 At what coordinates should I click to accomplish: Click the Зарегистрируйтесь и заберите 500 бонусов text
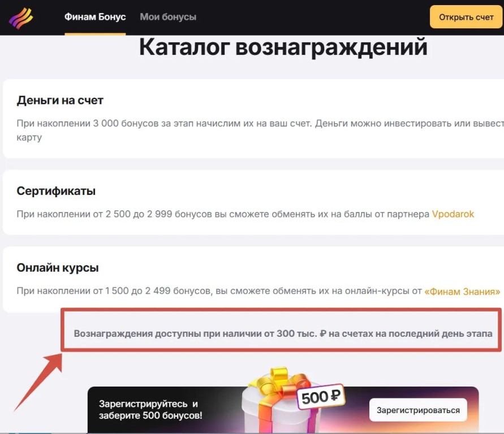pos(150,410)
